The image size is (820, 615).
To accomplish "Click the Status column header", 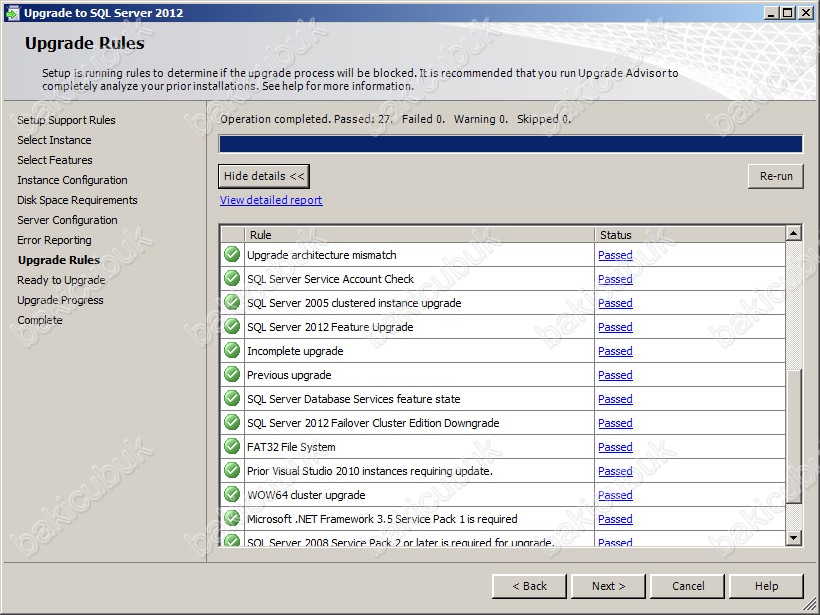I will coord(690,235).
